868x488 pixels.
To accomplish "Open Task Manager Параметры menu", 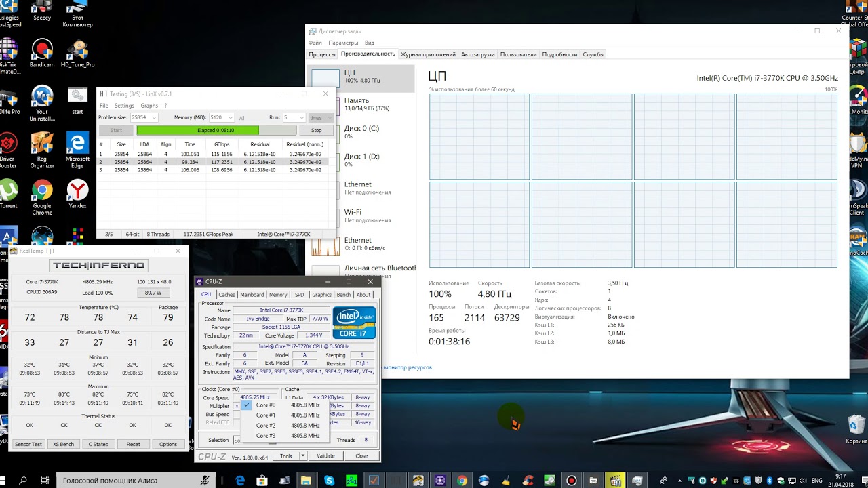I will point(343,43).
